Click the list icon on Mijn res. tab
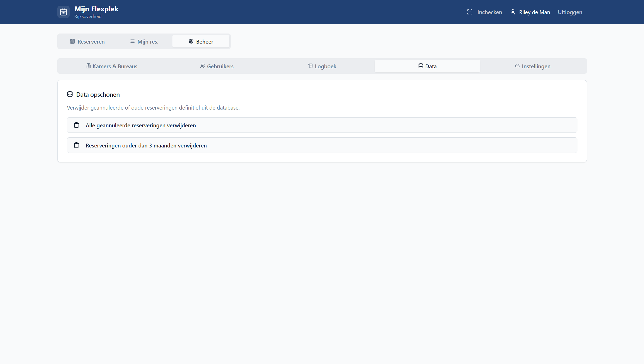The image size is (644, 364). [132, 42]
